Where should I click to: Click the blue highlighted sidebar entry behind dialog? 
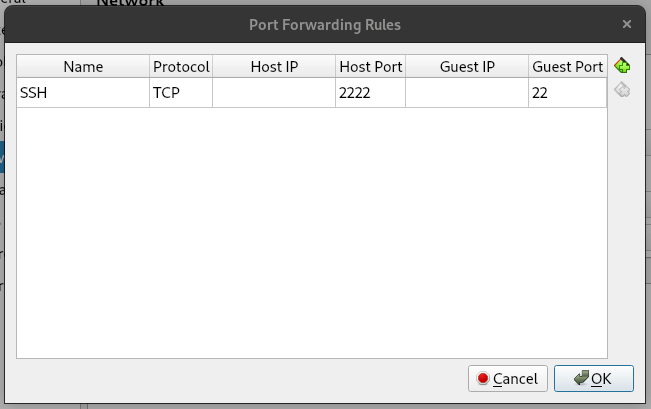click(x=2, y=157)
